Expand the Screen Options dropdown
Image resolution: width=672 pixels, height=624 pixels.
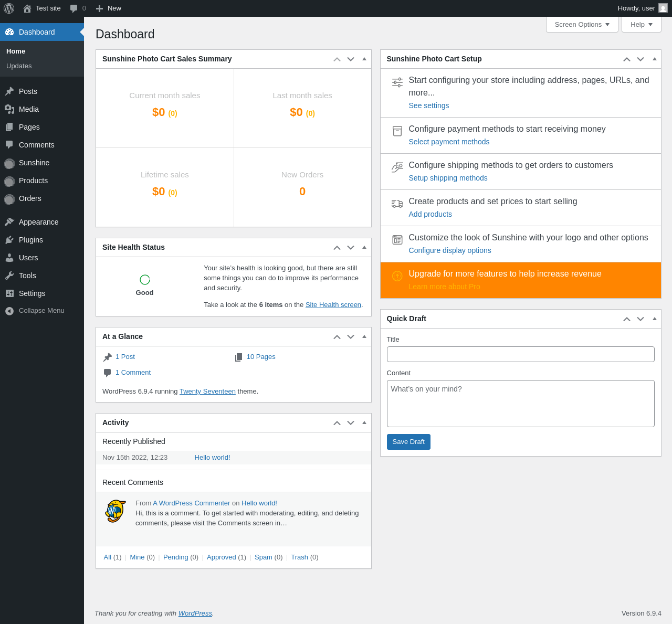(582, 24)
